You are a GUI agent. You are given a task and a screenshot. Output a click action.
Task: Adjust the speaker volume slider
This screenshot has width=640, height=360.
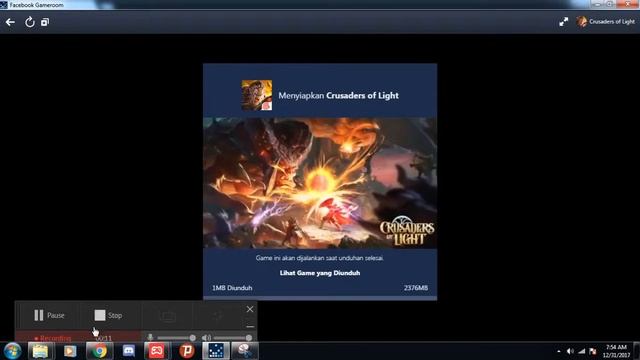click(x=233, y=338)
